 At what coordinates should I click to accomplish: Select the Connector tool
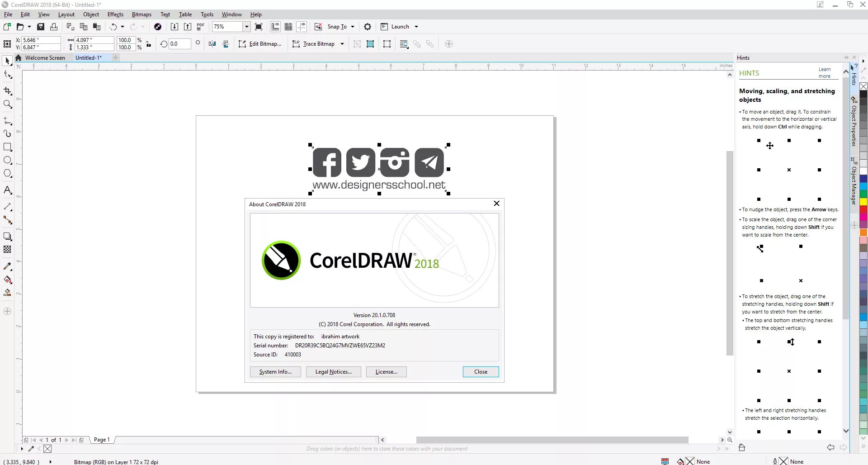[x=7, y=220]
